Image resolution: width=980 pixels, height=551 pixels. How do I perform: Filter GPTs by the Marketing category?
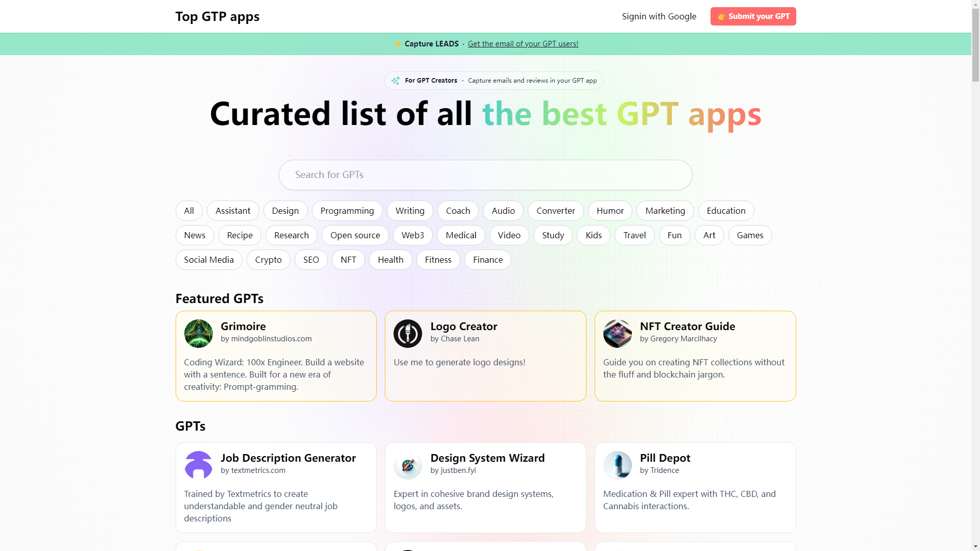pos(665,211)
